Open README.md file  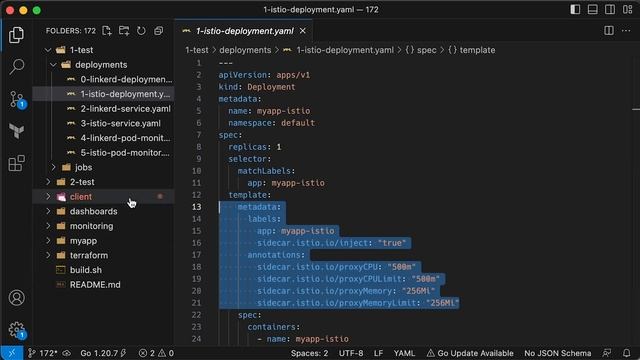[104, 285]
